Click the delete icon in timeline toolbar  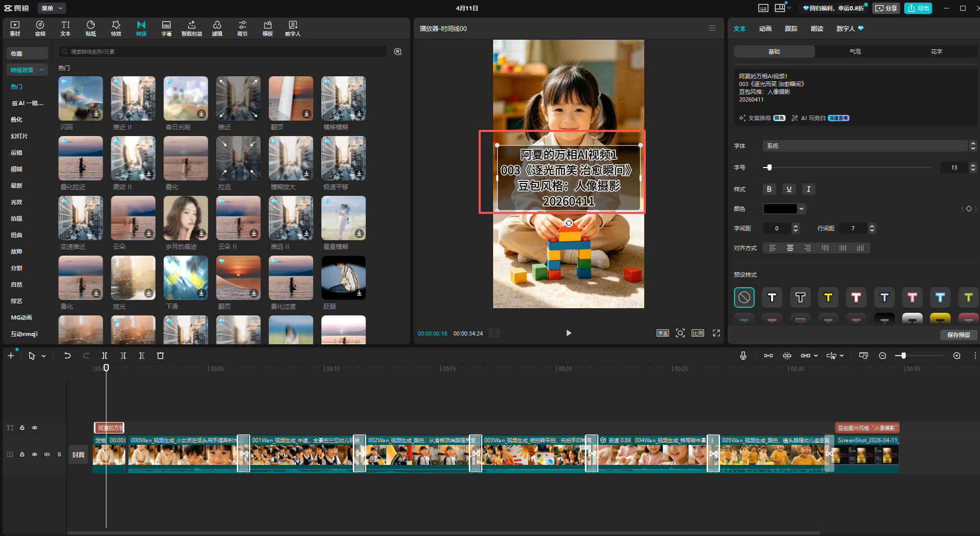[x=160, y=356]
